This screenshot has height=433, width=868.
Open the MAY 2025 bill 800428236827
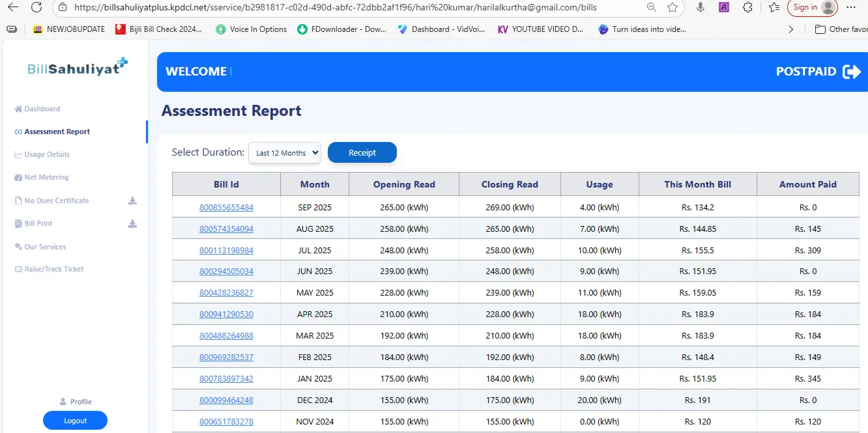[226, 293]
